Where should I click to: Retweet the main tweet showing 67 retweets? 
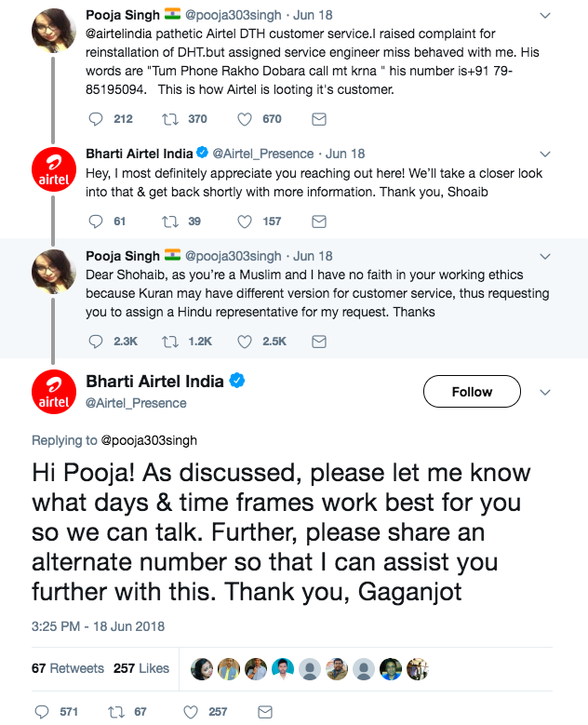tap(116, 712)
